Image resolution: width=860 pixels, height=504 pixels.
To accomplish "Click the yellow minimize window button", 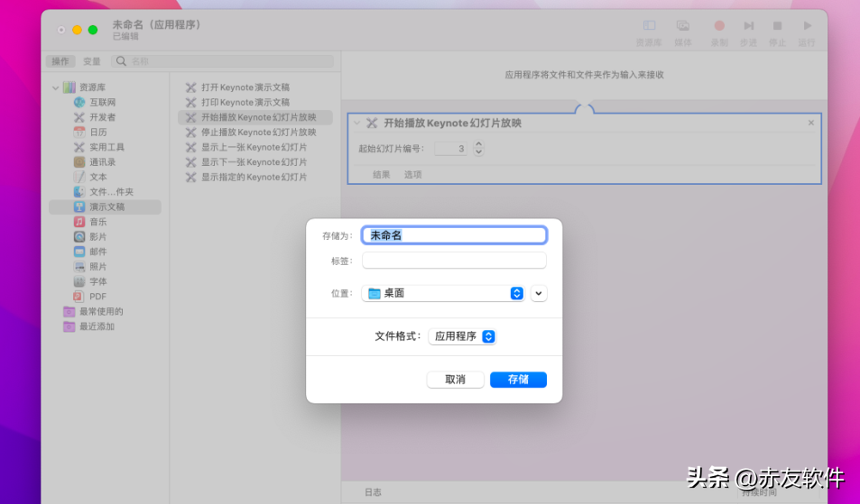I will (x=77, y=30).
